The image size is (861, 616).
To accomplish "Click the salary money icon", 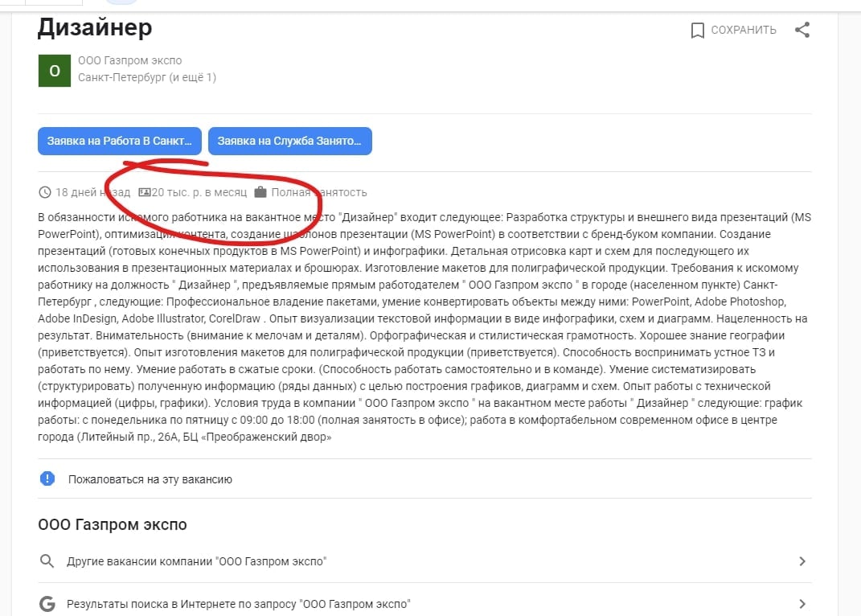I will tap(145, 192).
